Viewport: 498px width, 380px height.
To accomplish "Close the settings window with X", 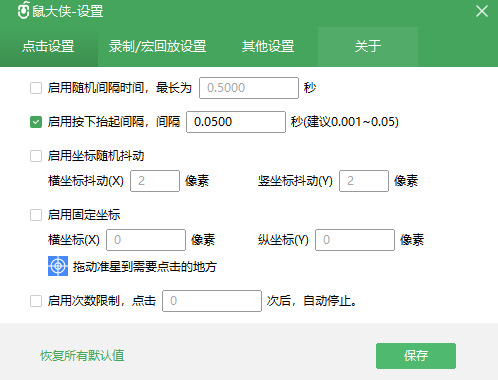I will click(x=482, y=11).
